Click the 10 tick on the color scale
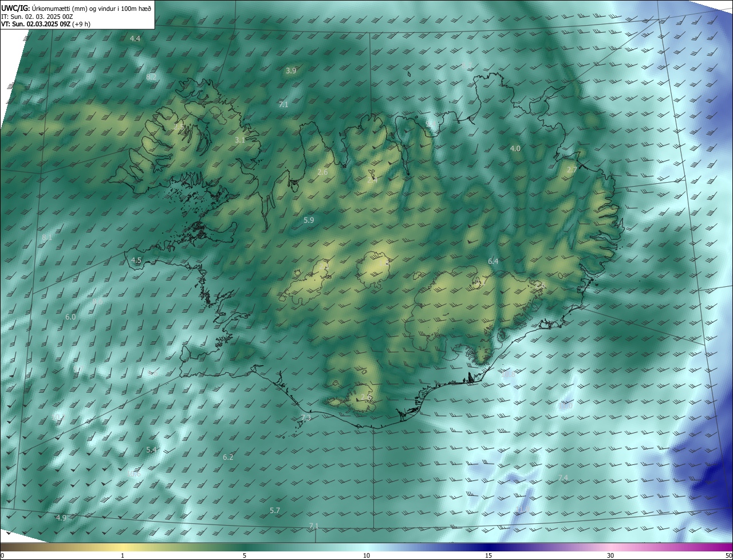The height and width of the screenshot is (560, 733). coord(366,555)
